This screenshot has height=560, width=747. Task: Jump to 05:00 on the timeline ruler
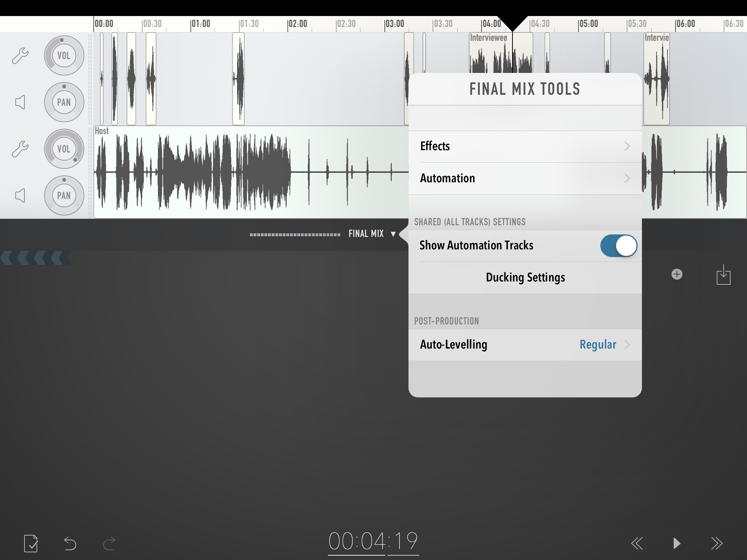pyautogui.click(x=588, y=24)
